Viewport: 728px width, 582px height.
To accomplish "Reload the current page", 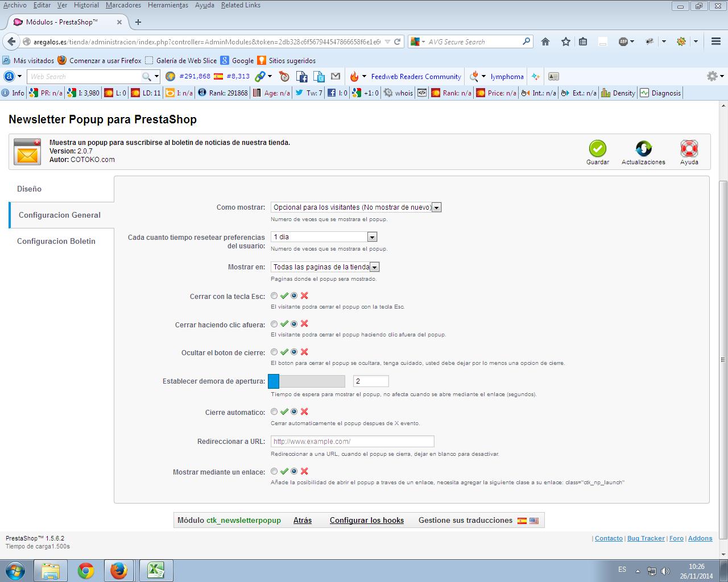I will click(398, 41).
